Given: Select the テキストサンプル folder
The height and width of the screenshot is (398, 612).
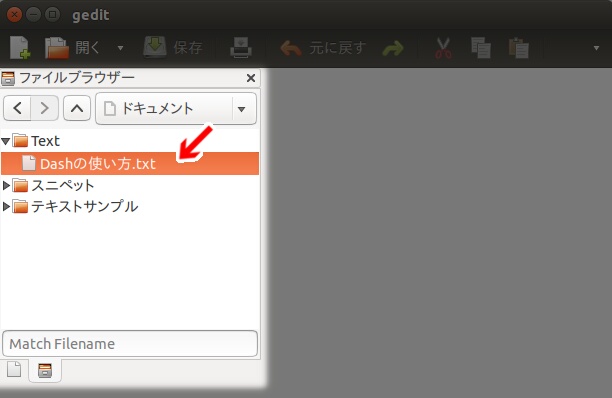Looking at the screenshot, I should (130, 206).
